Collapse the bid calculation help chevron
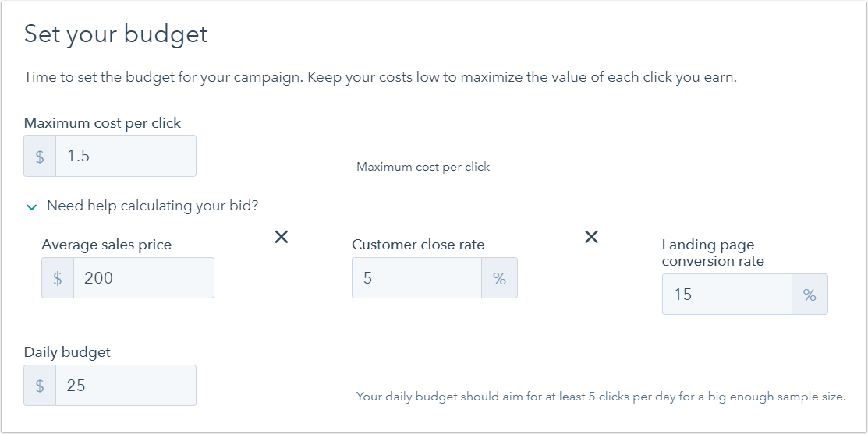 32,207
